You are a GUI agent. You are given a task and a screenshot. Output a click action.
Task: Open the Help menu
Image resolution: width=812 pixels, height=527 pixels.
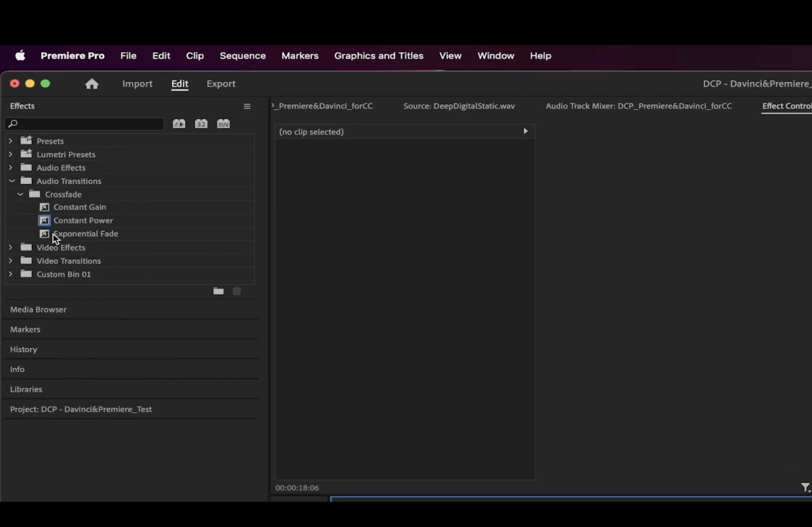[x=541, y=56]
